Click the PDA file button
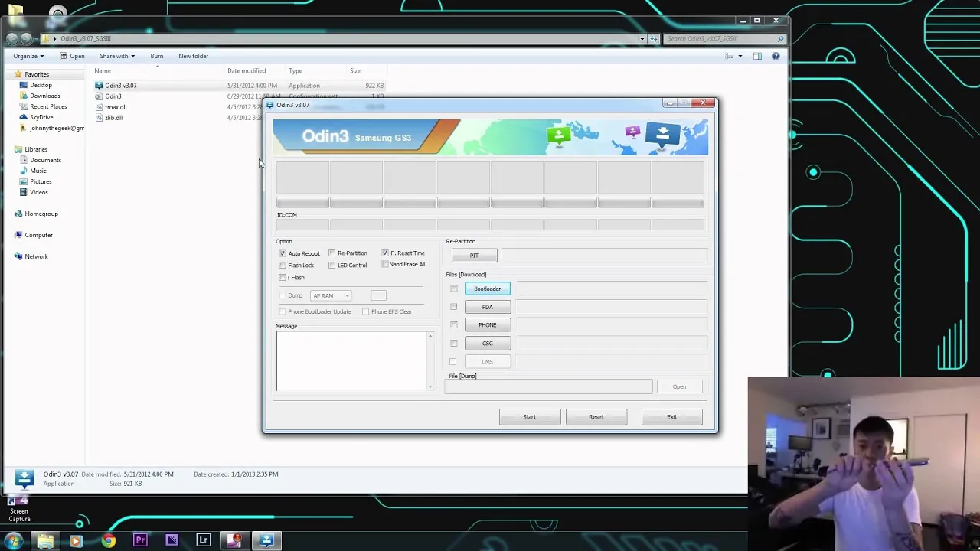Viewport: 980px width, 551px height. (487, 307)
